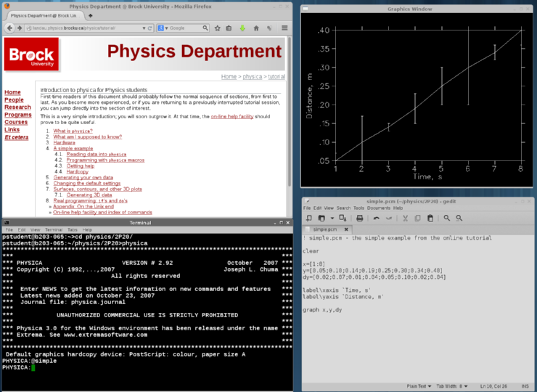This screenshot has width=537, height=392.
Task: Open the Firefox hamburger menu
Action: (x=283, y=28)
